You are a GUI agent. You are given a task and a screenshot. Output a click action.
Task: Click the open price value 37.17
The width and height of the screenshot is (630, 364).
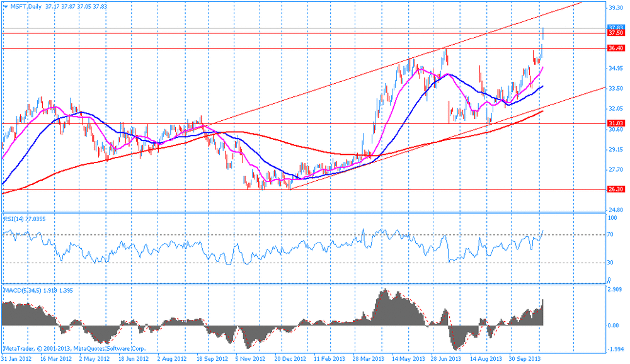pyautogui.click(x=52, y=7)
